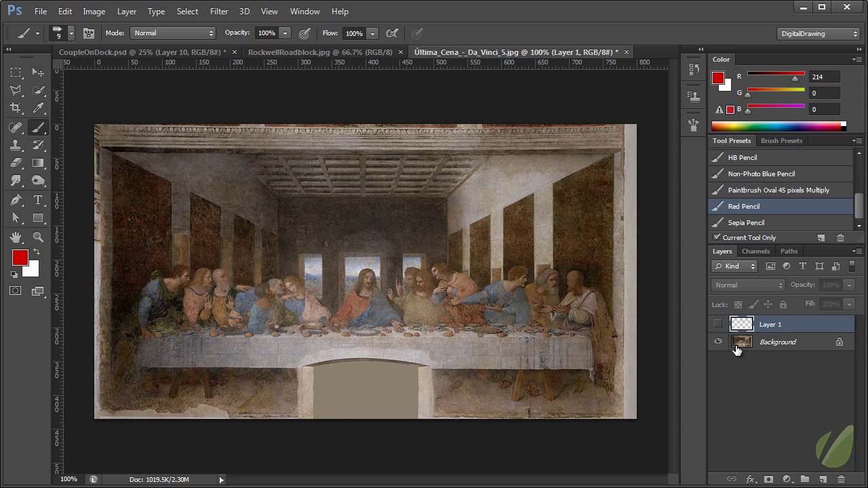
Task: Select the Clone Stamp tool
Action: pos(16,145)
